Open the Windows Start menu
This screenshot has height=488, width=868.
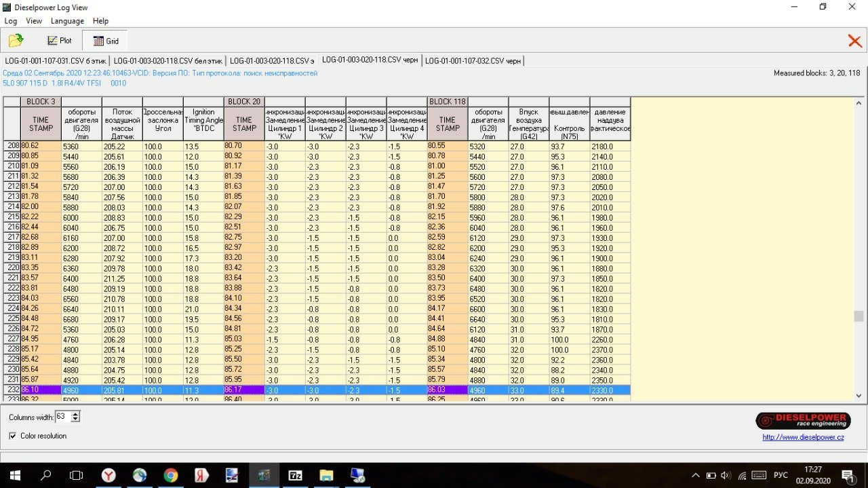[x=14, y=475]
